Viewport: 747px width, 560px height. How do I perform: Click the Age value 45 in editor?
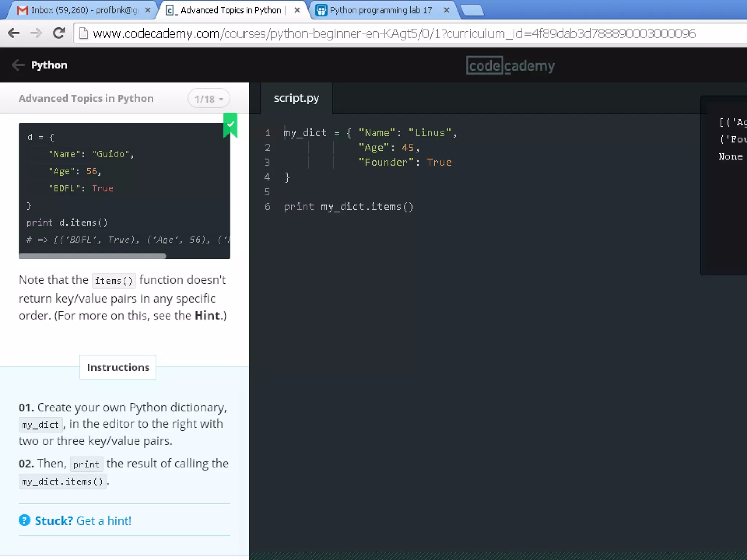(408, 148)
